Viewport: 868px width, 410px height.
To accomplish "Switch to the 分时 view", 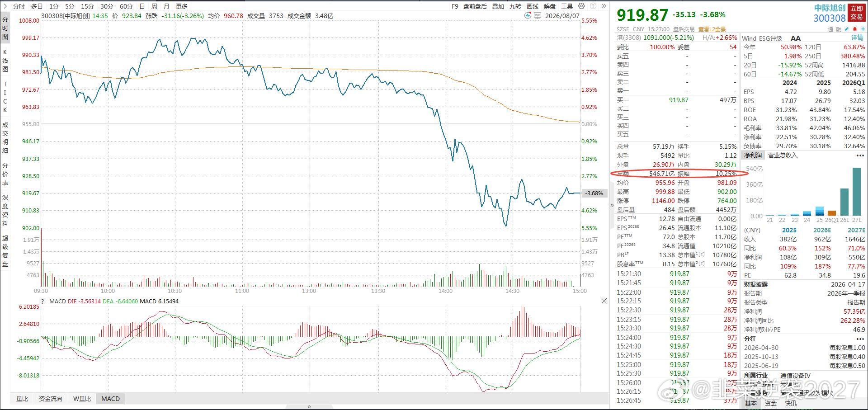I will [x=19, y=6].
